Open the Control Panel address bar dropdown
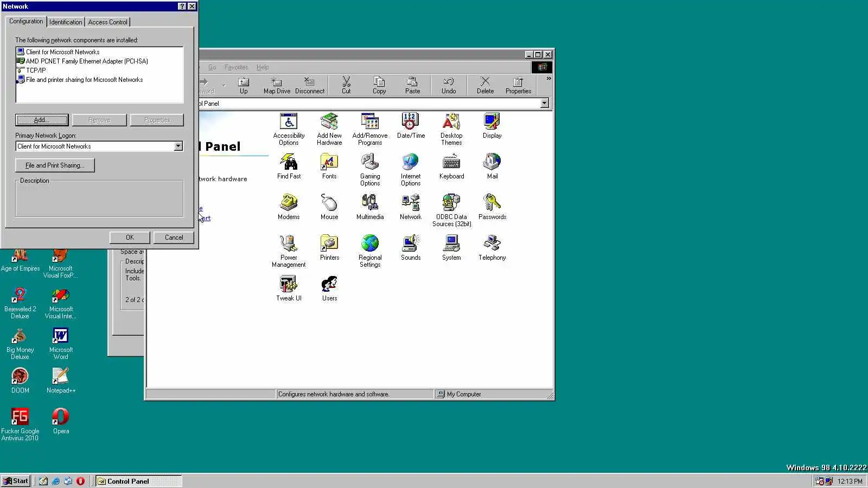 pos(545,104)
